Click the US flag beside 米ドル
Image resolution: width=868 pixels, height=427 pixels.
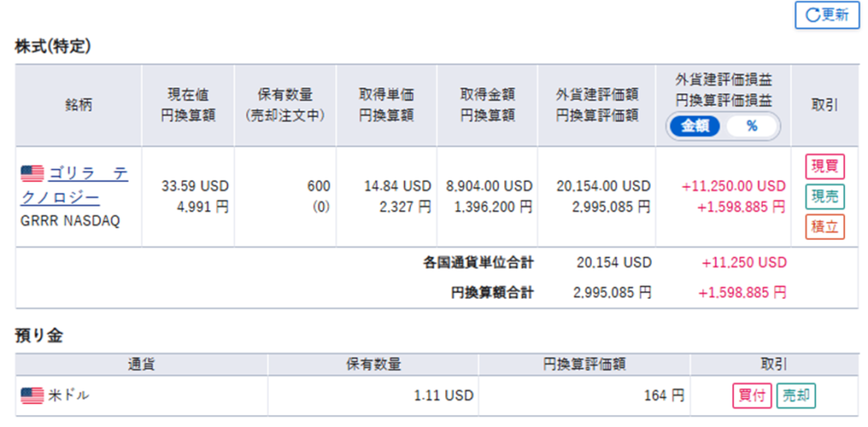click(32, 395)
